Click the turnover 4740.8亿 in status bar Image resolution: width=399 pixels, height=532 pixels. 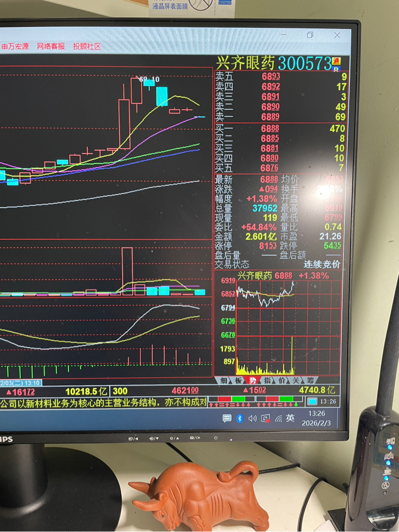317,390
